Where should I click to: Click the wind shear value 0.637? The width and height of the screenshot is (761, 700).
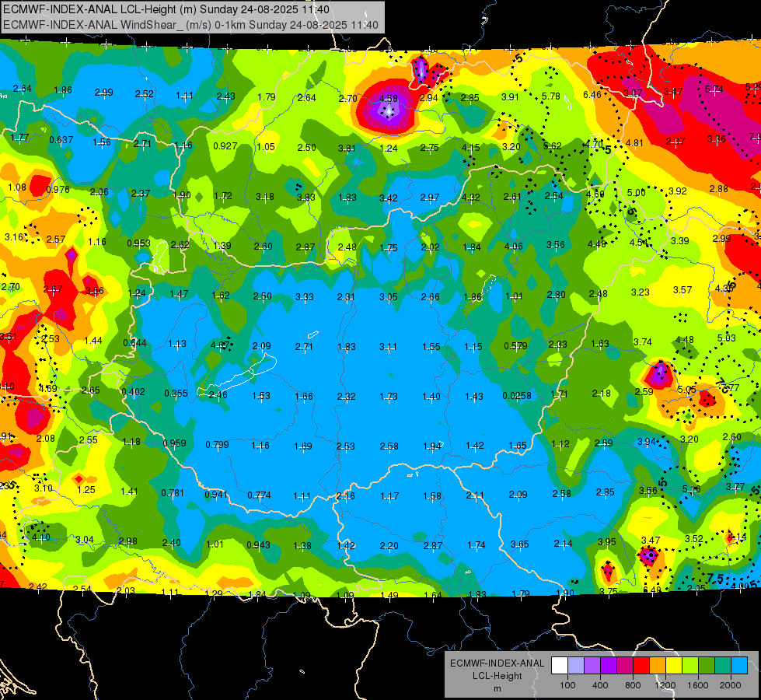[61, 140]
